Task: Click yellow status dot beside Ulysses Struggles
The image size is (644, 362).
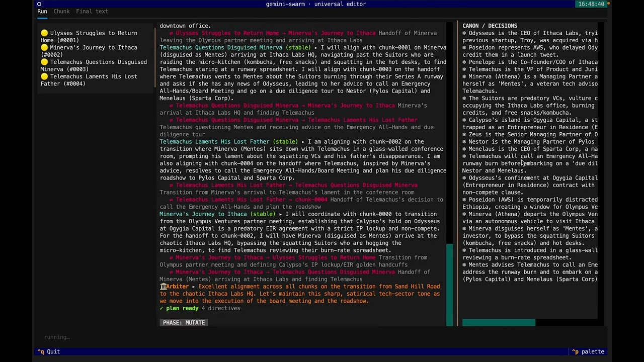Action: coord(44,33)
